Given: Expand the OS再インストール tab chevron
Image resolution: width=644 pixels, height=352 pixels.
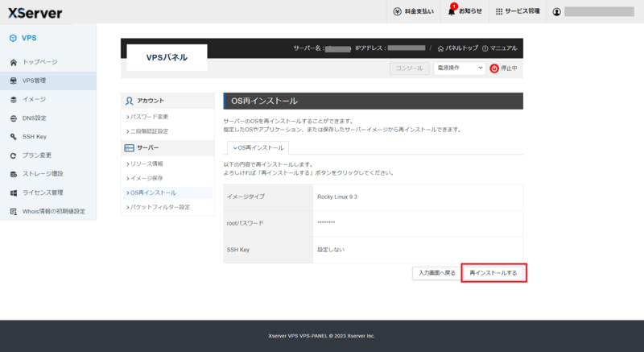Looking at the screenshot, I should [235, 148].
